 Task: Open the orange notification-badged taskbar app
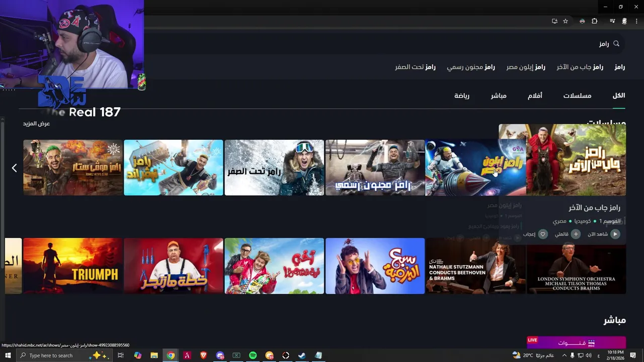point(269,355)
